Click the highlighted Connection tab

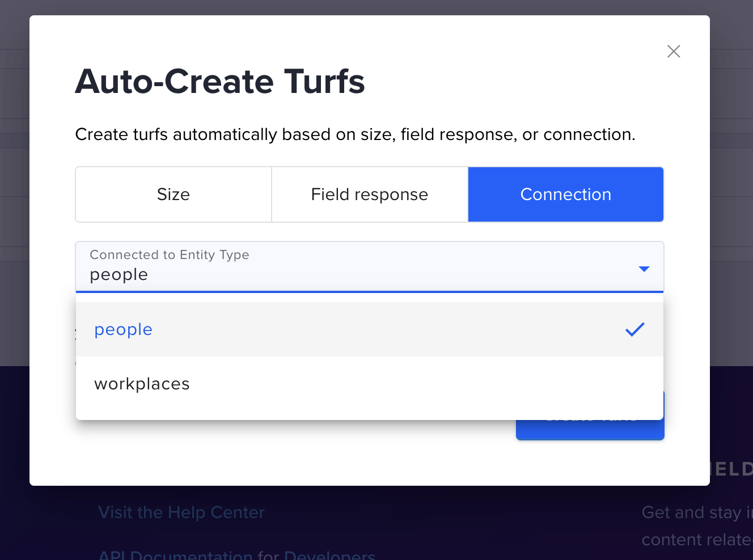pos(565,194)
